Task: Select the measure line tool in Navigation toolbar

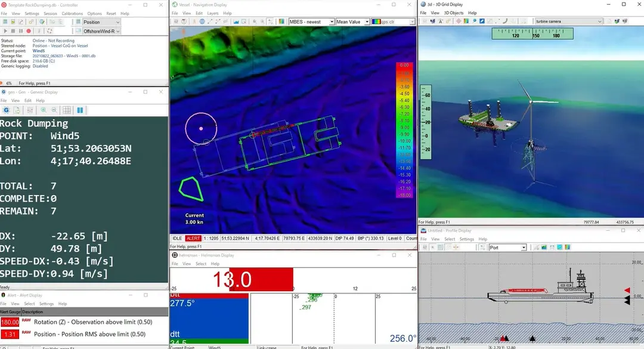Action: coord(210,21)
